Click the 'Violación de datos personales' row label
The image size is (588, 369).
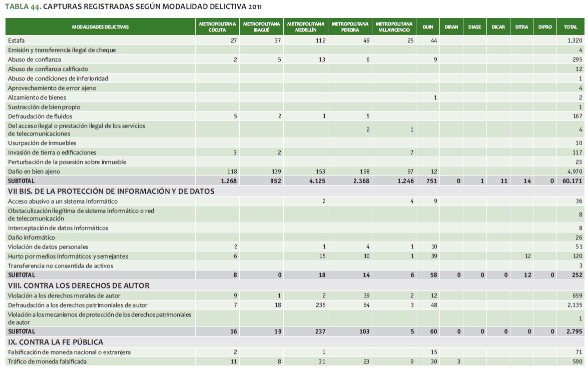click(x=48, y=247)
